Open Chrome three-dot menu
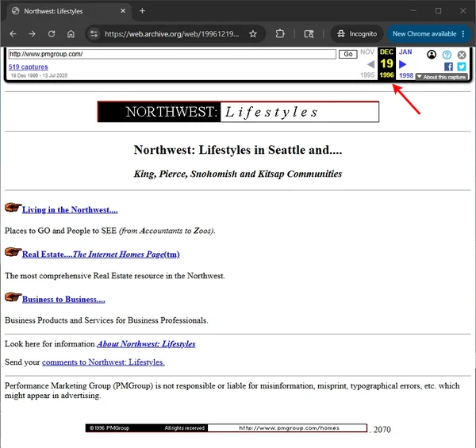The width and height of the screenshot is (476, 448). pyautogui.click(x=463, y=33)
